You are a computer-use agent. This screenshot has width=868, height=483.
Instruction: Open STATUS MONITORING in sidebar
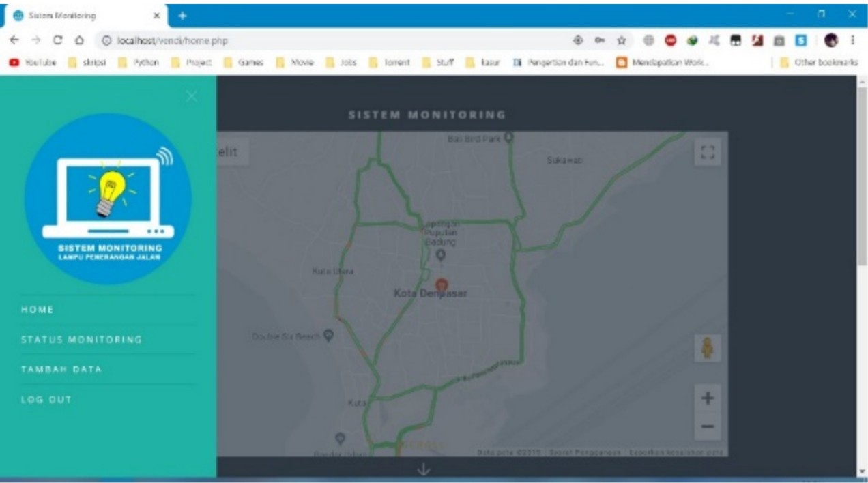pos(81,339)
